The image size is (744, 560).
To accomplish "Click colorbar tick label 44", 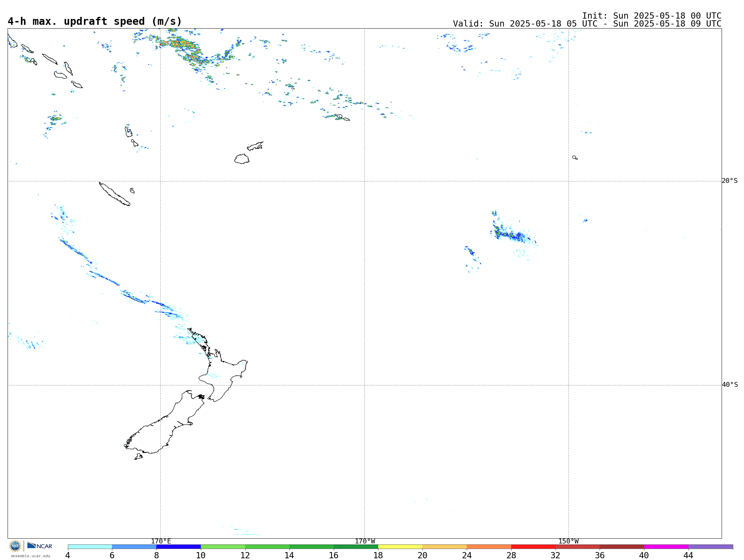I will (688, 556).
